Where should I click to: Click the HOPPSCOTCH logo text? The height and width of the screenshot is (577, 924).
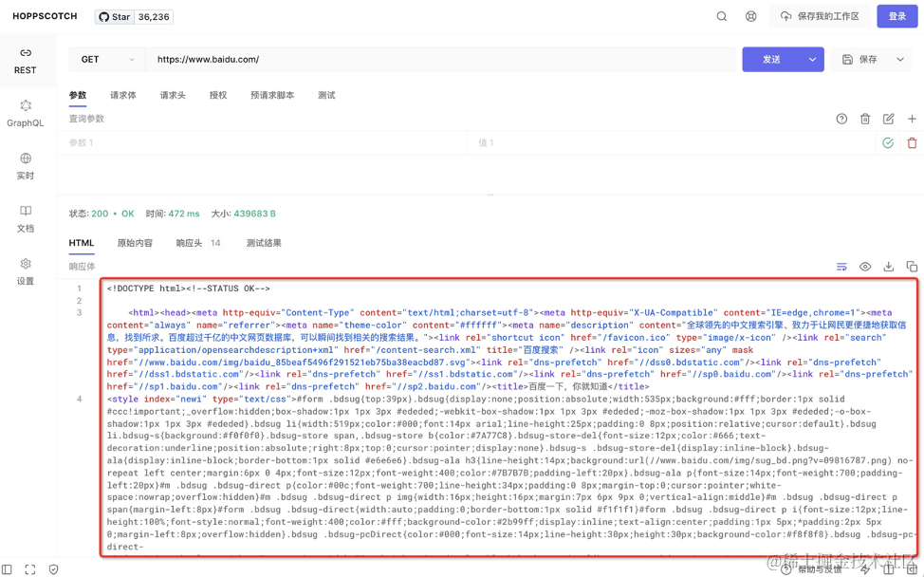45,16
